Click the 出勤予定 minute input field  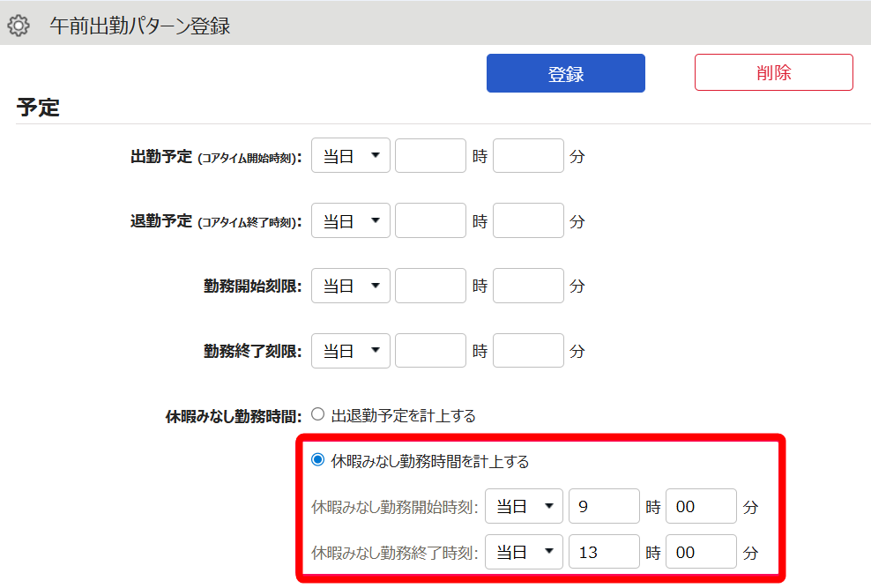click(x=528, y=155)
